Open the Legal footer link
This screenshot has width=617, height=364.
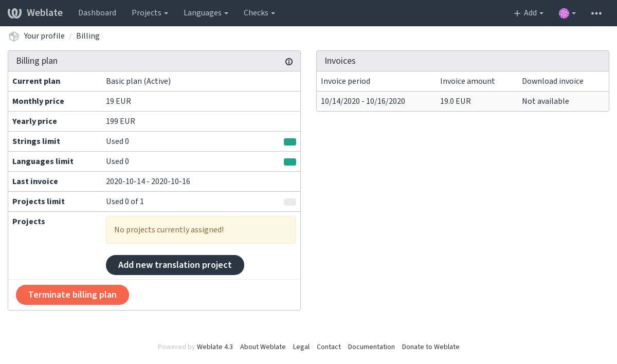pyautogui.click(x=301, y=347)
